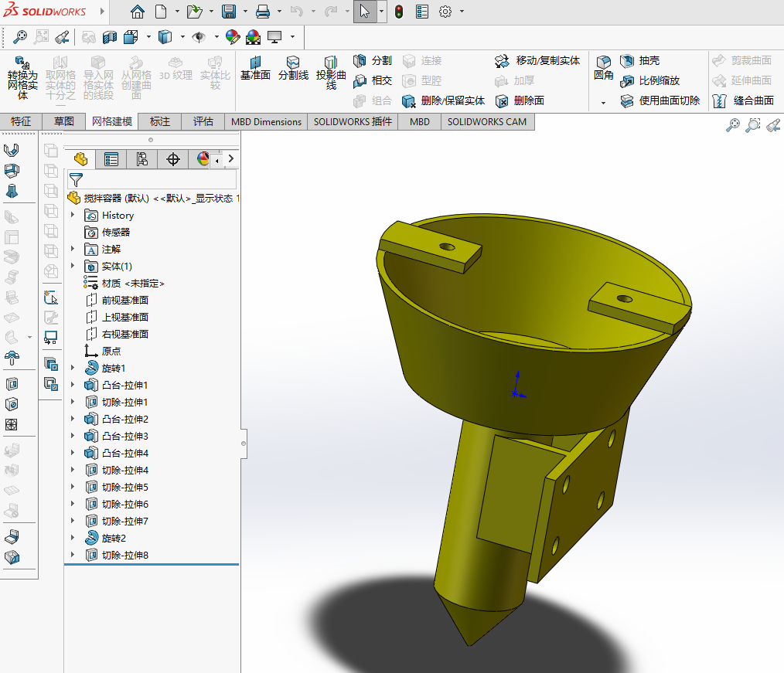
Task: Open the Options gear icon
Action: click(445, 11)
